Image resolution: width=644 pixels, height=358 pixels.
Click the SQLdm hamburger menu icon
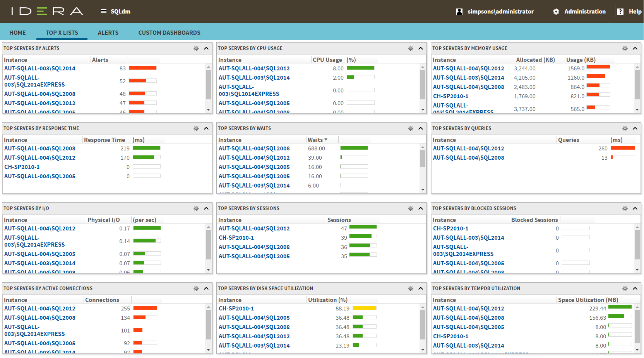point(104,12)
